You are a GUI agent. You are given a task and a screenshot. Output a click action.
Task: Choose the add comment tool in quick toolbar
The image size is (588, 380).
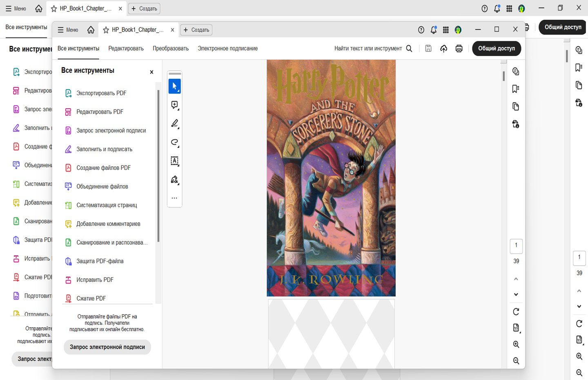174,105
